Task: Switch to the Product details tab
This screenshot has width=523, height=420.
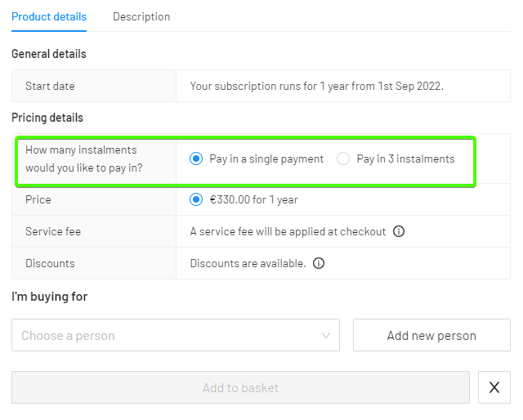Action: pyautogui.click(x=49, y=16)
